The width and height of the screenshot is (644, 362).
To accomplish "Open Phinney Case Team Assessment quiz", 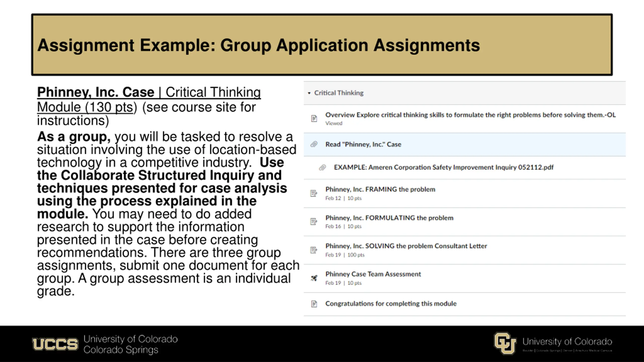I will coord(373,274).
